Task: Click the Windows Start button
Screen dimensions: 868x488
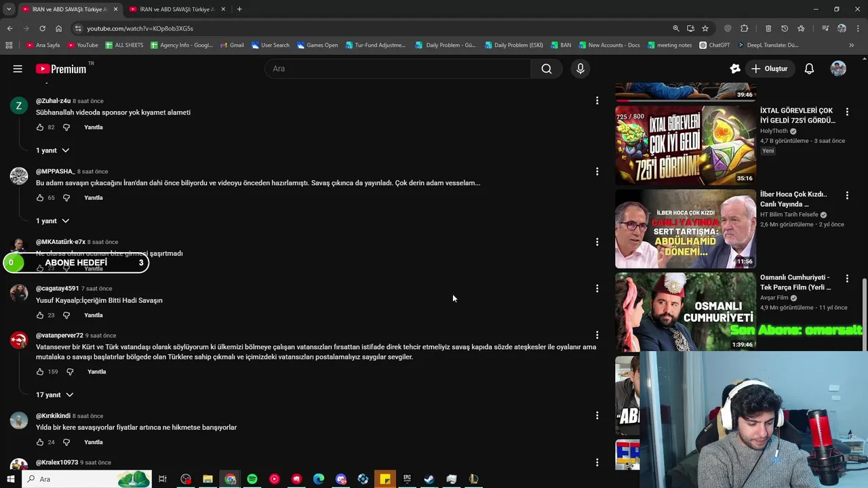Action: point(11,479)
